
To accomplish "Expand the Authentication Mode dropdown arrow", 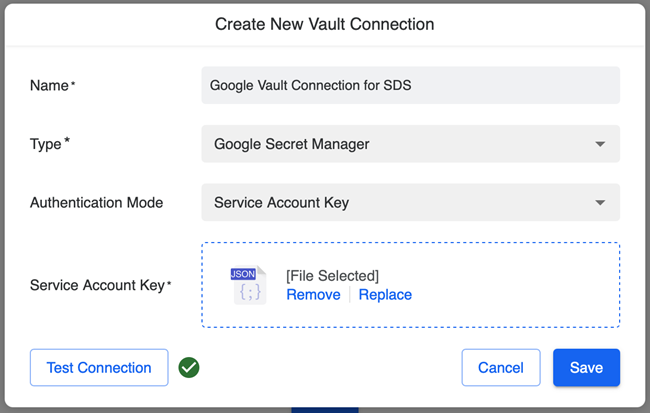I will 600,203.
